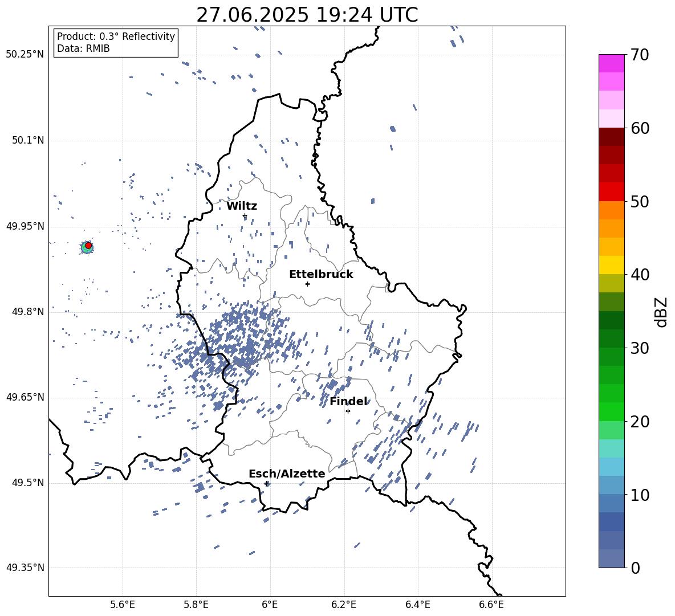Screen dimensions: 675x616
Task: Click the cross marker below Wiltz
Action: (x=245, y=216)
